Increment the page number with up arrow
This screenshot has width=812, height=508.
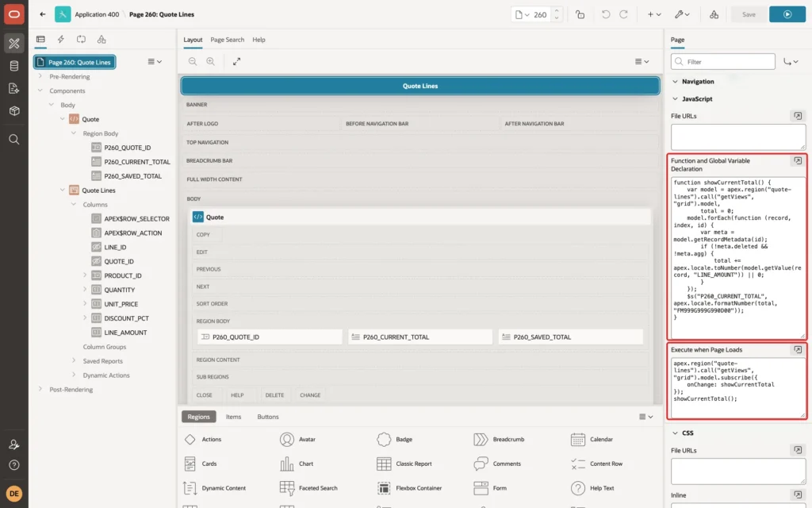coord(557,10)
